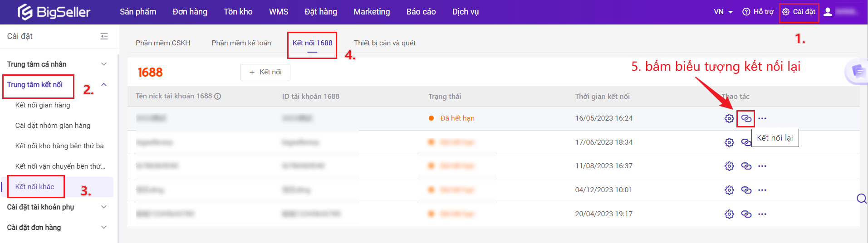Open Cài đặt nhóm gian hàng page

coord(53,126)
